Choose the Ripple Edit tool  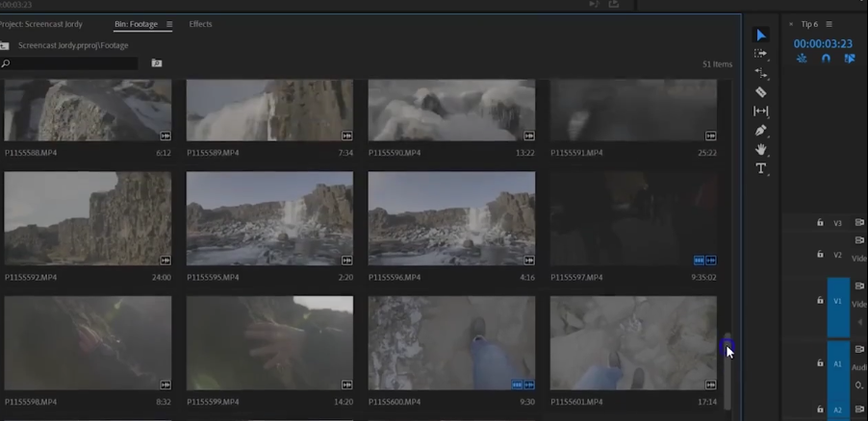coord(761,73)
